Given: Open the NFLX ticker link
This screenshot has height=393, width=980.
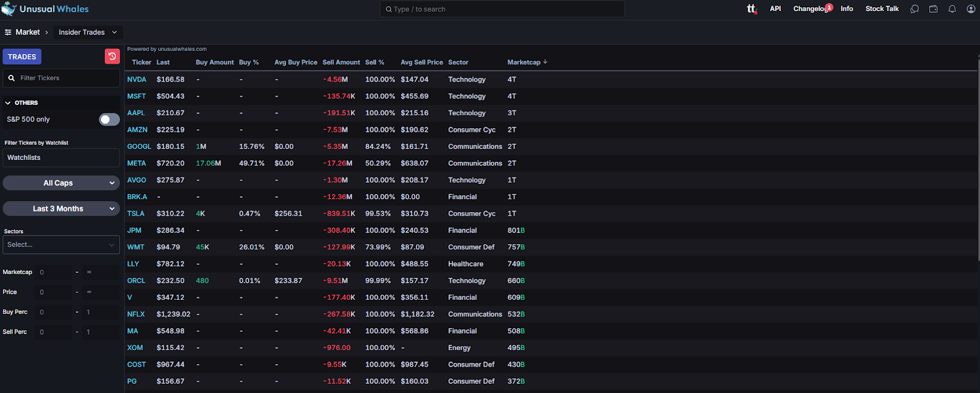Looking at the screenshot, I should point(136,314).
